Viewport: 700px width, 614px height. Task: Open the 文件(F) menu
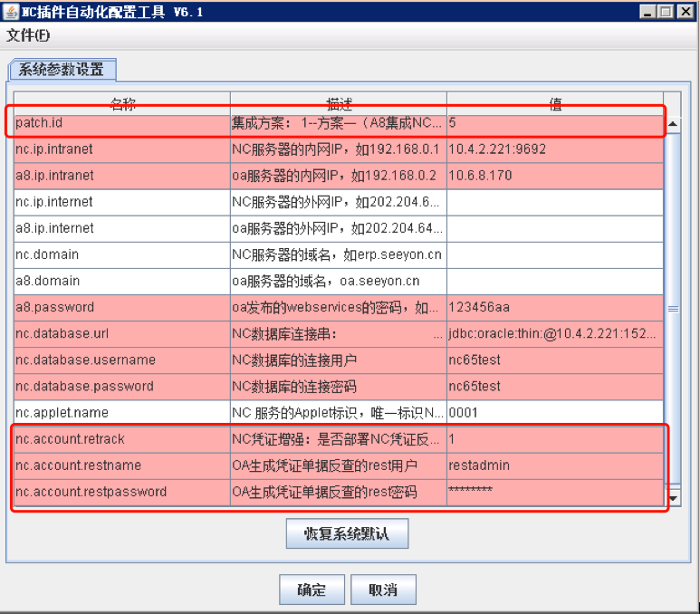coord(28,35)
